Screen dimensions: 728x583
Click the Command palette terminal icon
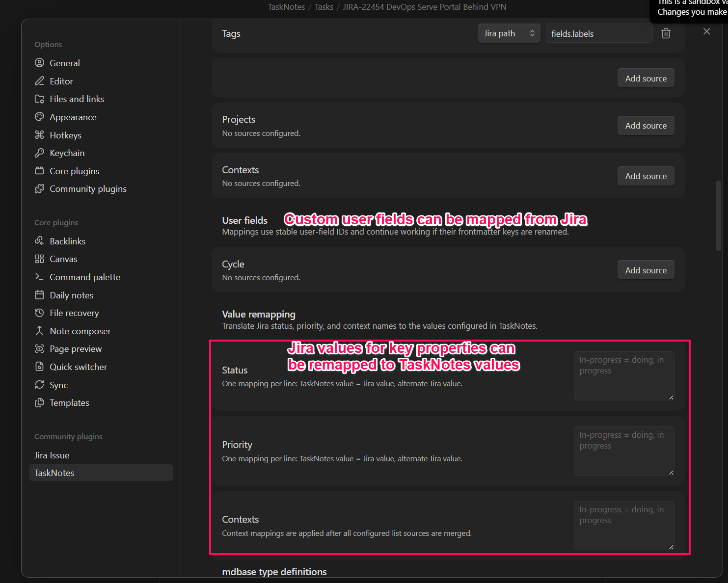(x=39, y=277)
